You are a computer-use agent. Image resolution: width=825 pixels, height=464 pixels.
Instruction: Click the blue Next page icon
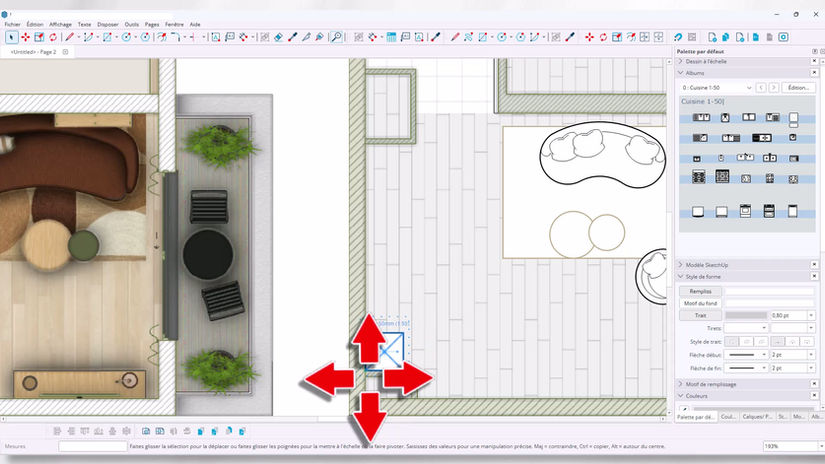click(756, 37)
